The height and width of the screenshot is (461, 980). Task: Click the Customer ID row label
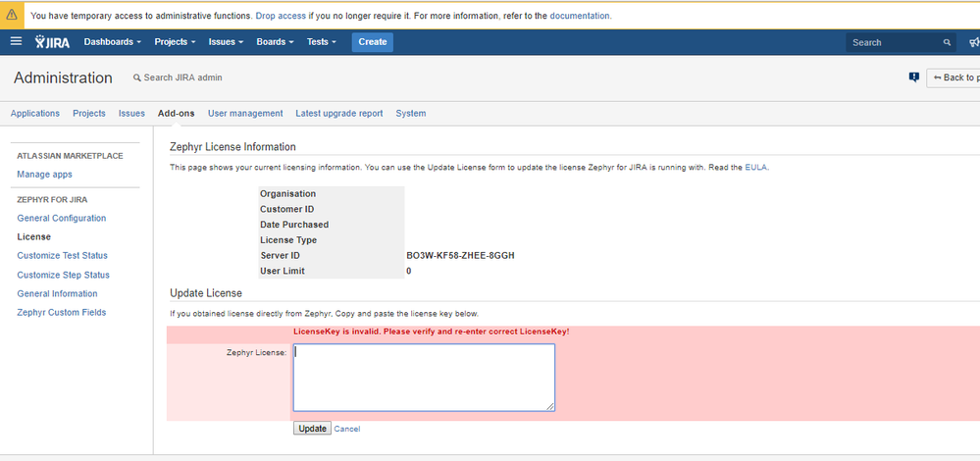tap(286, 209)
